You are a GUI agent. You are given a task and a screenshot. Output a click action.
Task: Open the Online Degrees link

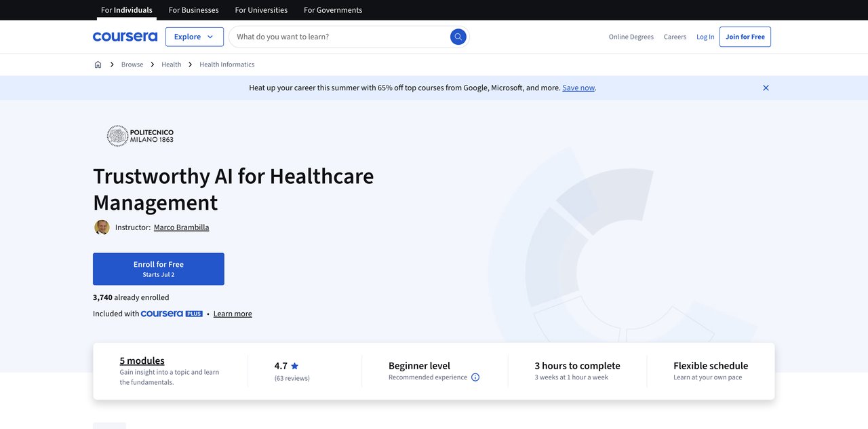(631, 37)
